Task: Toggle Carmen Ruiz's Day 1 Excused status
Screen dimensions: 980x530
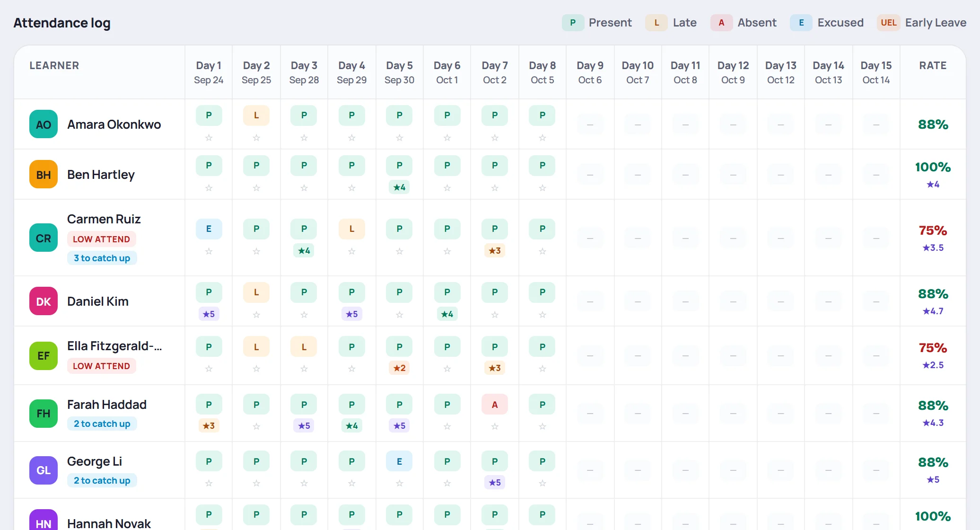Action: [x=209, y=229]
